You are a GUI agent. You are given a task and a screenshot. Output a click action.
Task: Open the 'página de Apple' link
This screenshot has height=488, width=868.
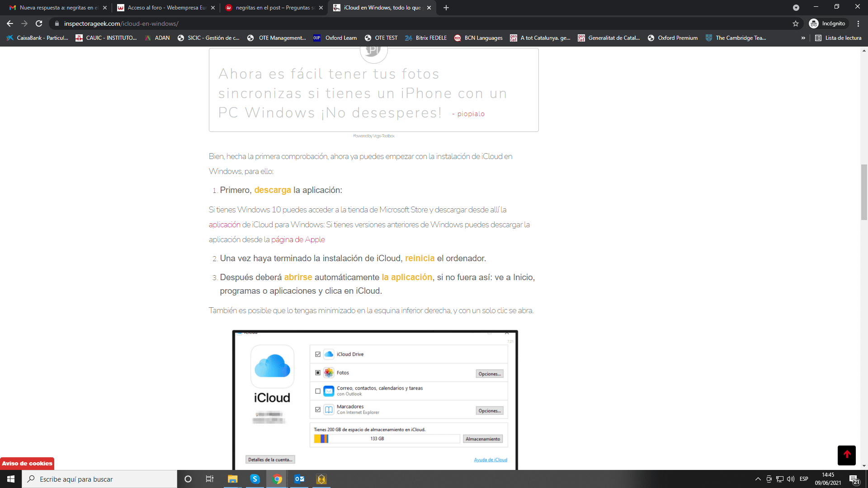coord(298,239)
